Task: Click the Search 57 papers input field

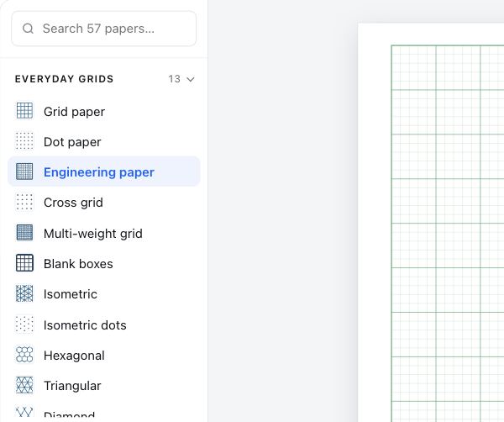Action: tap(103, 29)
